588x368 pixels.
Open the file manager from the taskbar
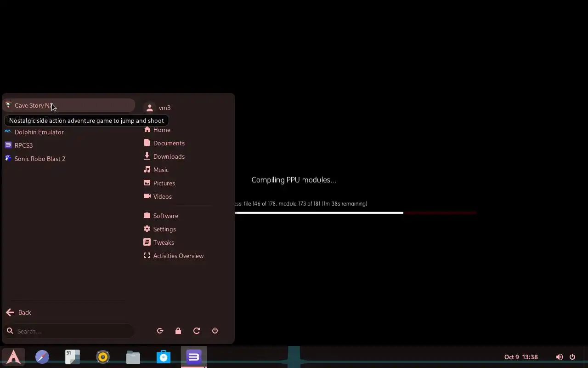coord(133,357)
